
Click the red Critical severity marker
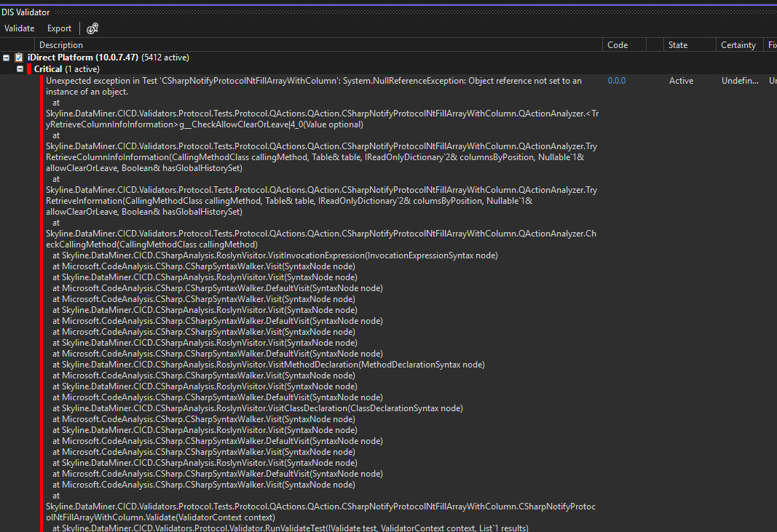(x=29, y=69)
